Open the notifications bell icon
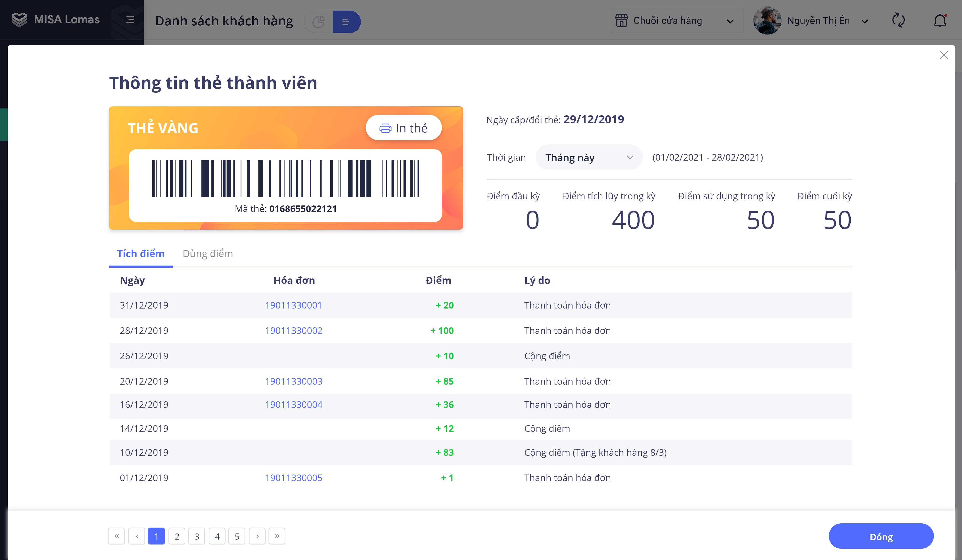The image size is (962, 560). point(940,20)
